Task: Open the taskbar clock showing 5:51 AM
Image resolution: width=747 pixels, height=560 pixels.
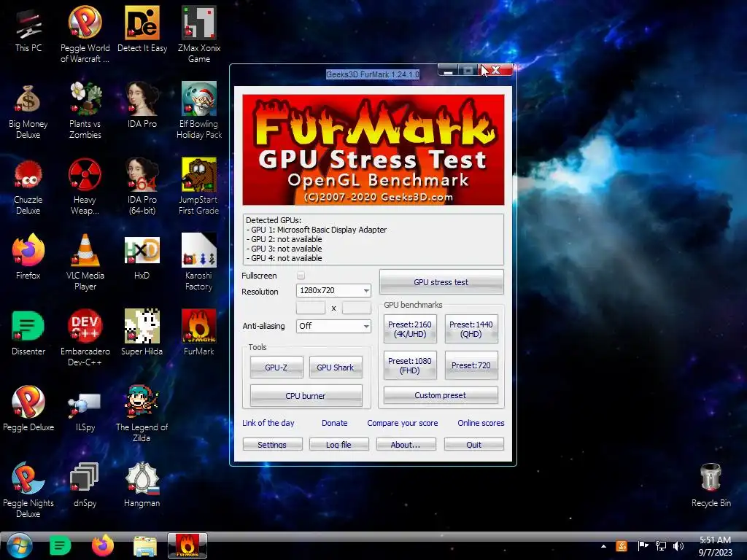Action: tap(715, 546)
